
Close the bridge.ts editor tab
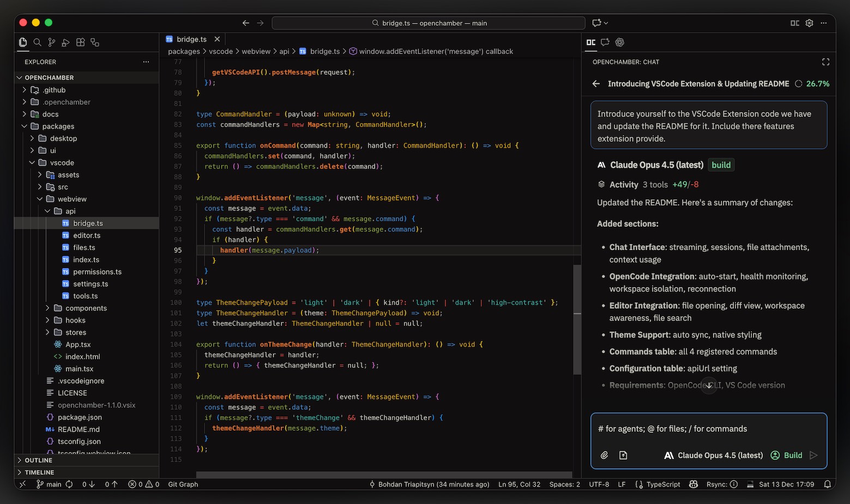pos(217,39)
